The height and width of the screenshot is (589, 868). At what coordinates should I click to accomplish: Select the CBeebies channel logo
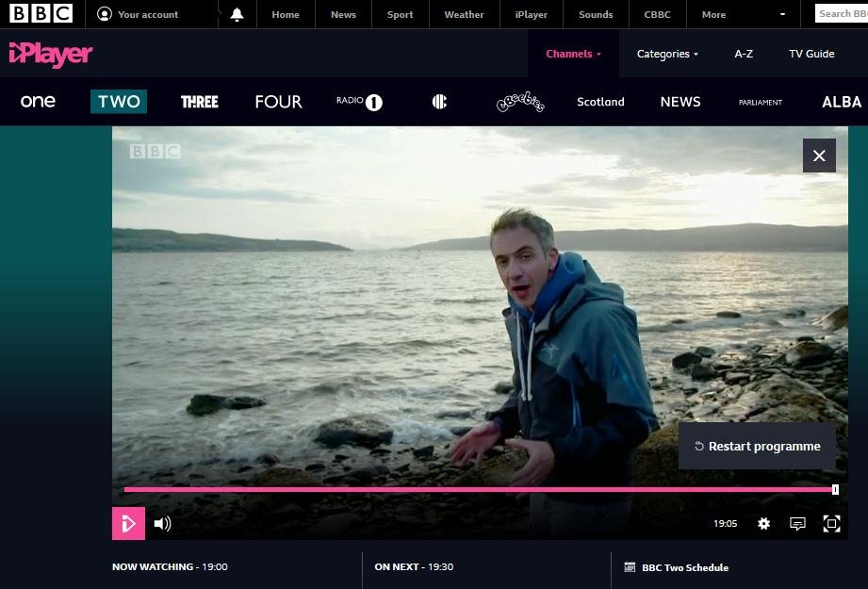(520, 102)
